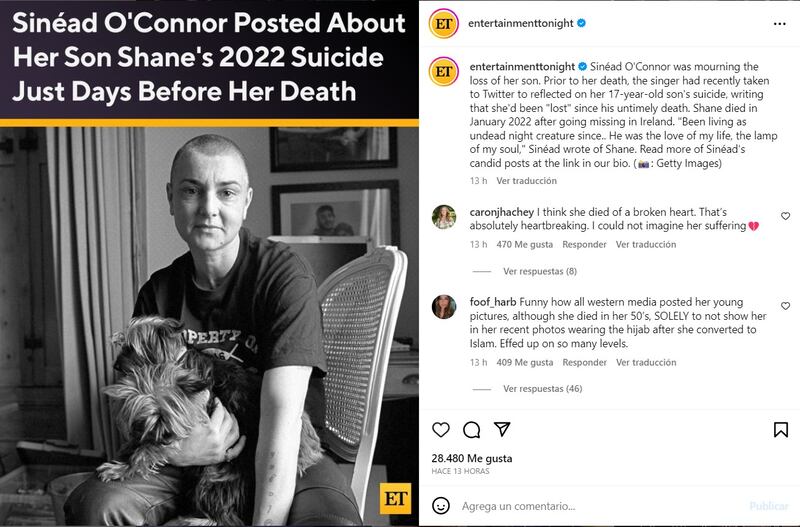
Task: Open caronjhachey's profile picture
Action: (444, 217)
